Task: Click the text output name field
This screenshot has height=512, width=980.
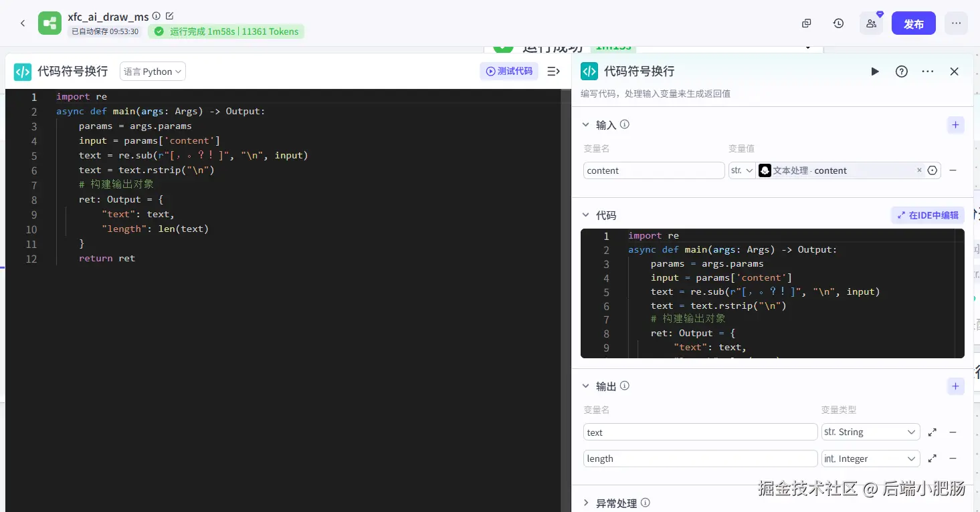Action: point(700,432)
